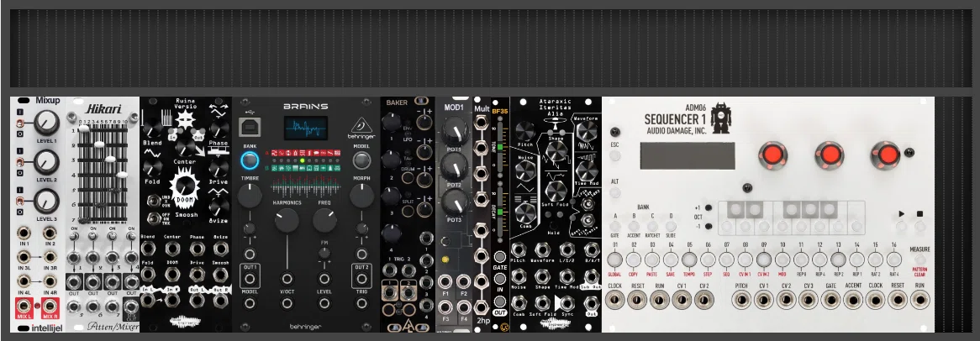Screen dimensions: 980x341
Task: Click Bank C RATCHET button on the sequencer
Action: click(x=652, y=226)
